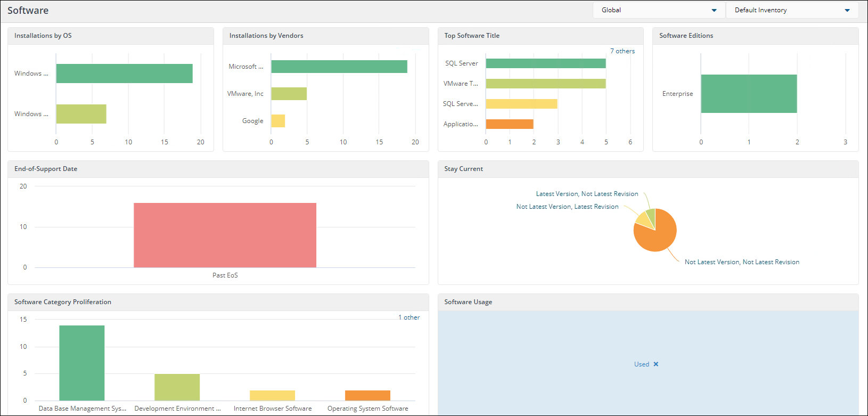This screenshot has height=416, width=868.
Task: Click 'Not Latest Version, Not Latest Revision' label
Action: tap(741, 262)
